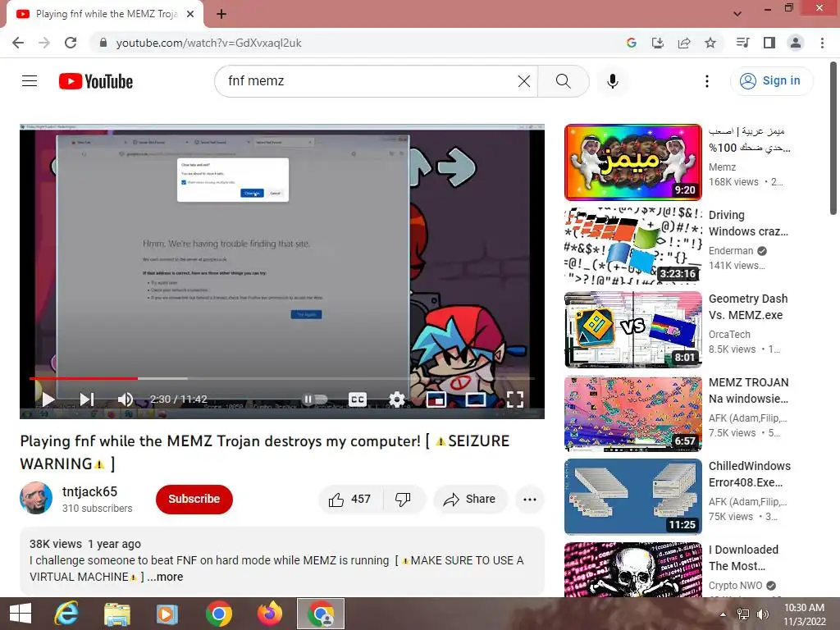Open the 'ChilledWindows Error408.Exe' thumbnail
This screenshot has width=840, height=630.
pos(632,496)
